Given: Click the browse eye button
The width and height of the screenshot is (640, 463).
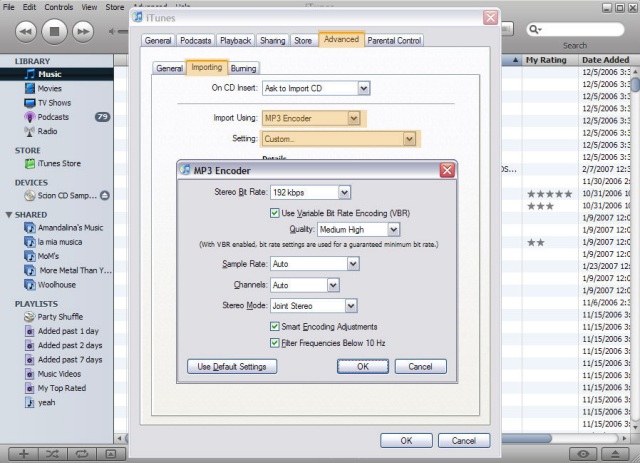Looking at the screenshot, I should pyautogui.click(x=583, y=454).
